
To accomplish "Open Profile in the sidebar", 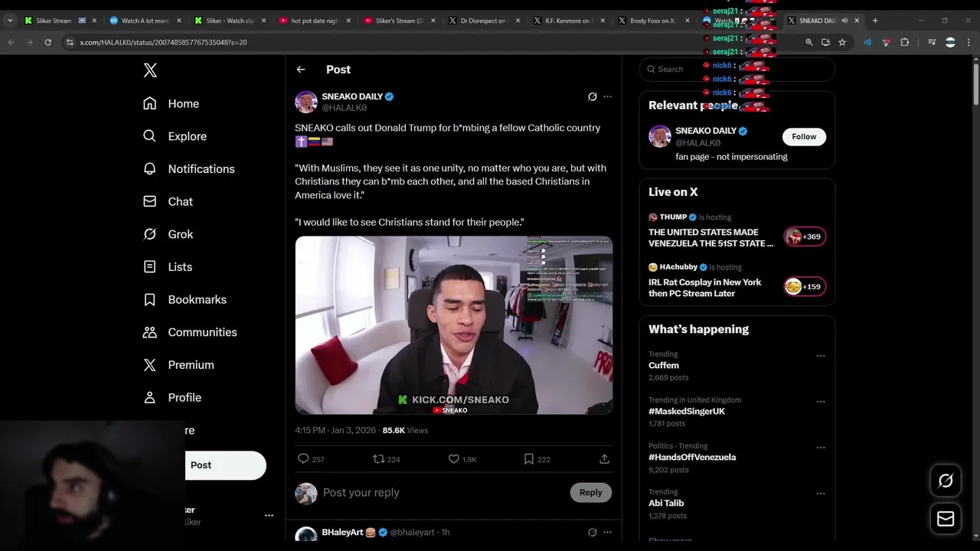I will [173, 398].
